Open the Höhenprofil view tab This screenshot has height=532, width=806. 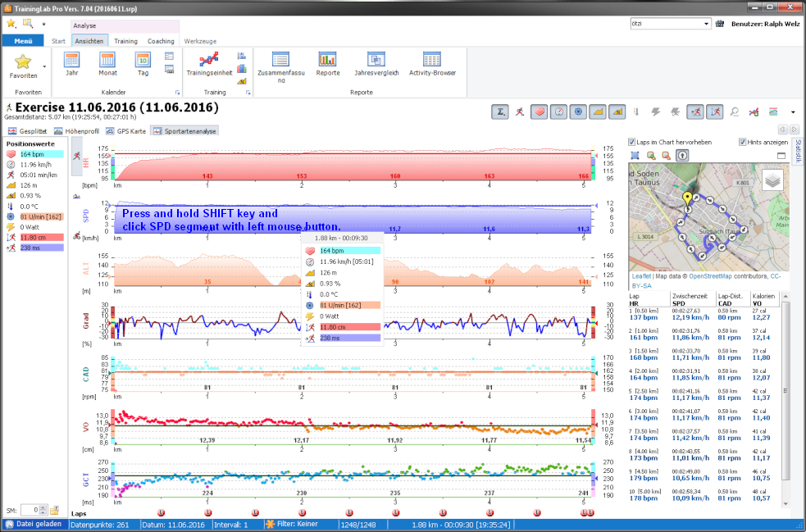(76, 131)
